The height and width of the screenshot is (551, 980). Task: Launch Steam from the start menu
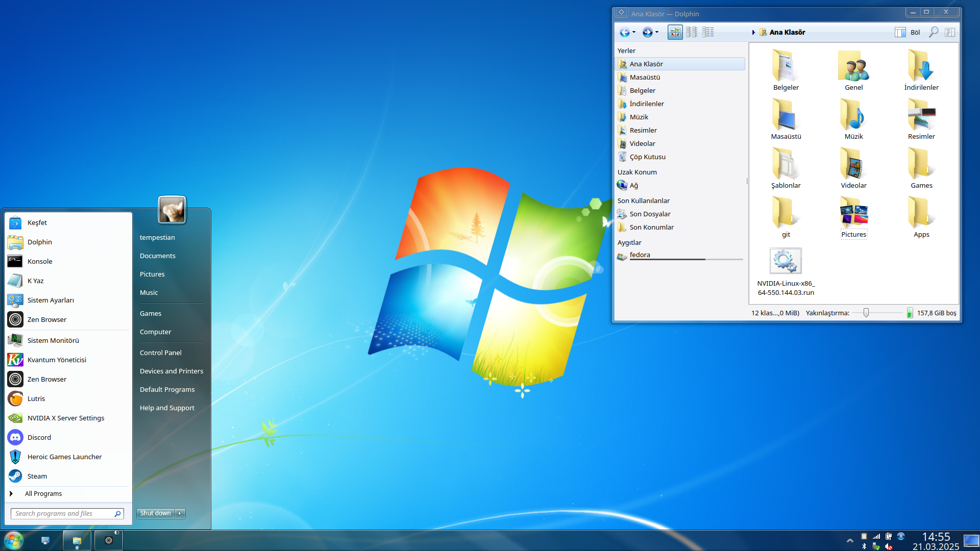click(x=37, y=476)
